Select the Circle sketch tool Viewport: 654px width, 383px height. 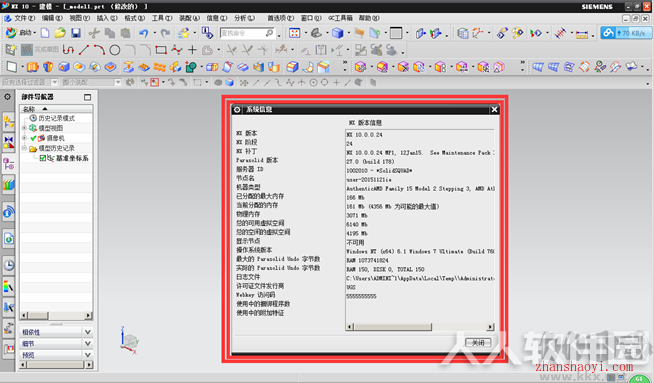tap(115, 50)
